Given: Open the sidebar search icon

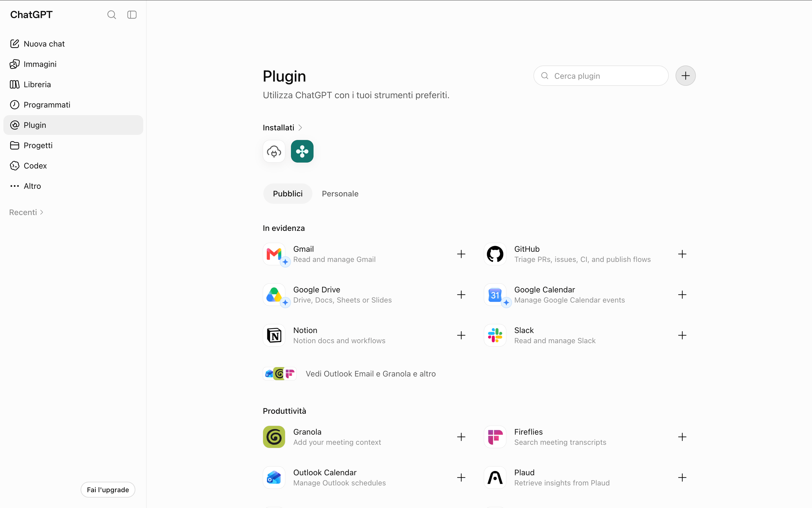Looking at the screenshot, I should tap(112, 15).
